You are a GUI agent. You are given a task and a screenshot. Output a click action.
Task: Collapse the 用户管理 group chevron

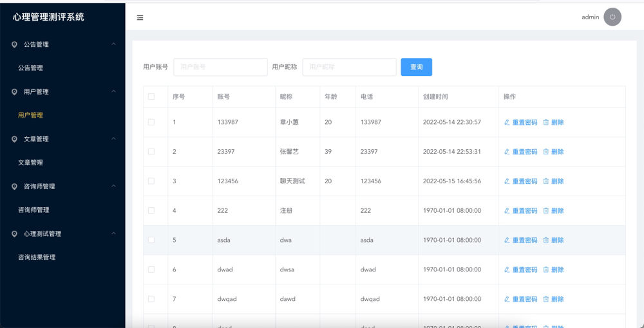114,91
